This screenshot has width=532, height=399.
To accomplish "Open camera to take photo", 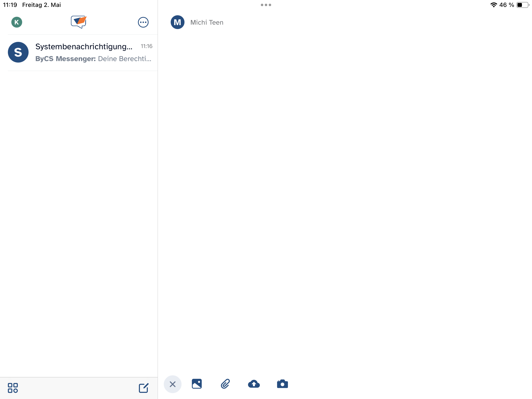I will tap(282, 384).
